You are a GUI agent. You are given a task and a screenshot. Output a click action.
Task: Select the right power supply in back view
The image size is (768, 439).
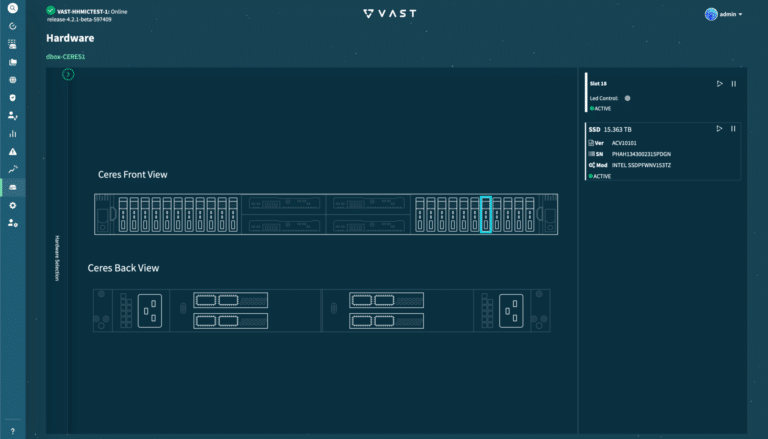pyautogui.click(x=511, y=311)
